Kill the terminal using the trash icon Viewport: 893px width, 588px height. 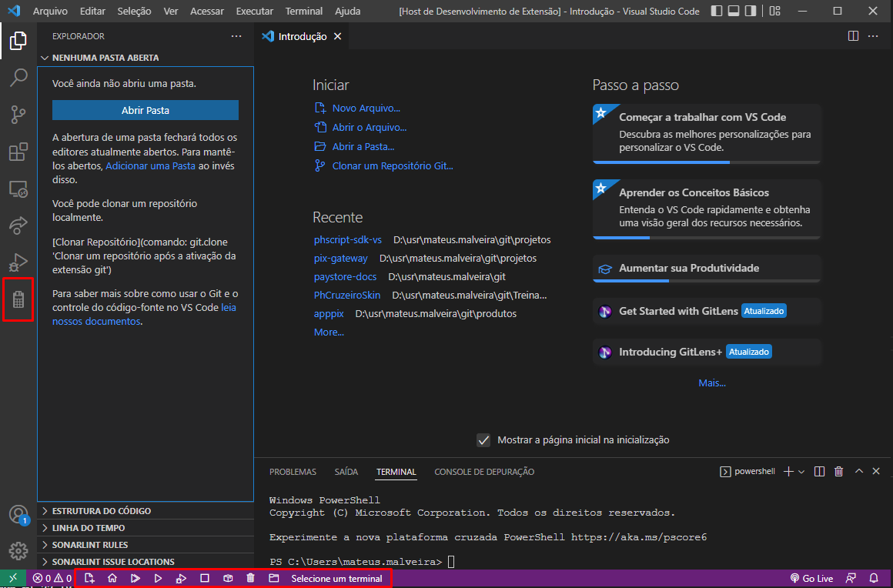pos(838,471)
